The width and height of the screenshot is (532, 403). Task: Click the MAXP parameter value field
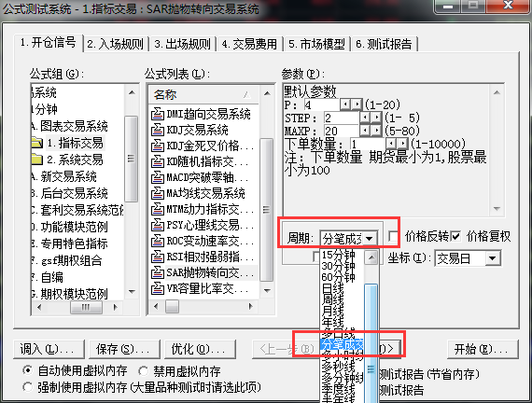[x=342, y=131]
